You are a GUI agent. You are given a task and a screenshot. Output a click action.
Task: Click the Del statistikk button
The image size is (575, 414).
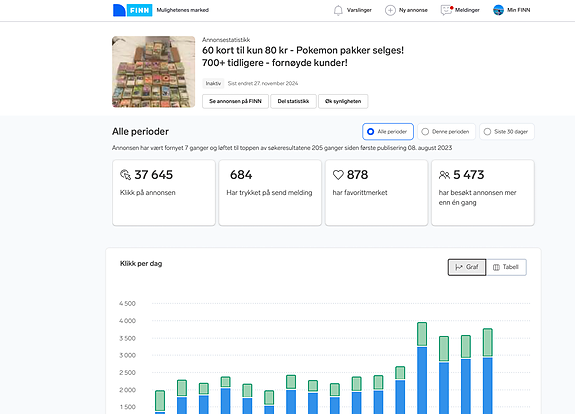[293, 101]
